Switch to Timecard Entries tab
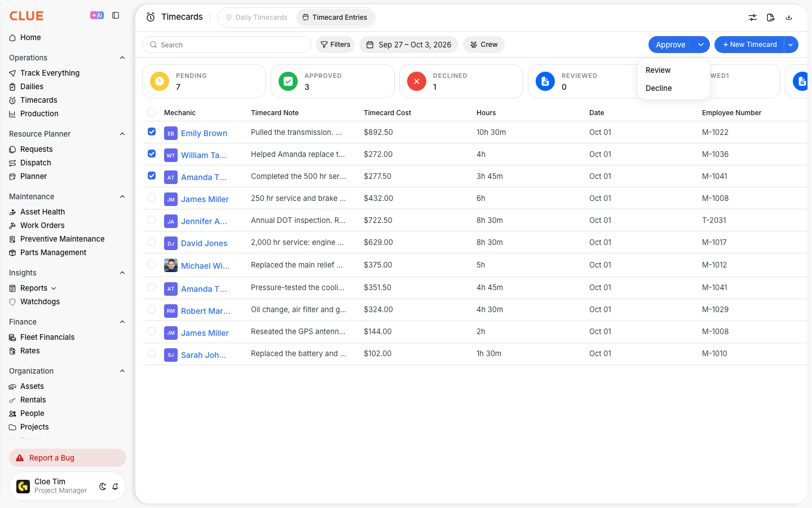Image resolution: width=812 pixels, height=508 pixels. point(335,17)
